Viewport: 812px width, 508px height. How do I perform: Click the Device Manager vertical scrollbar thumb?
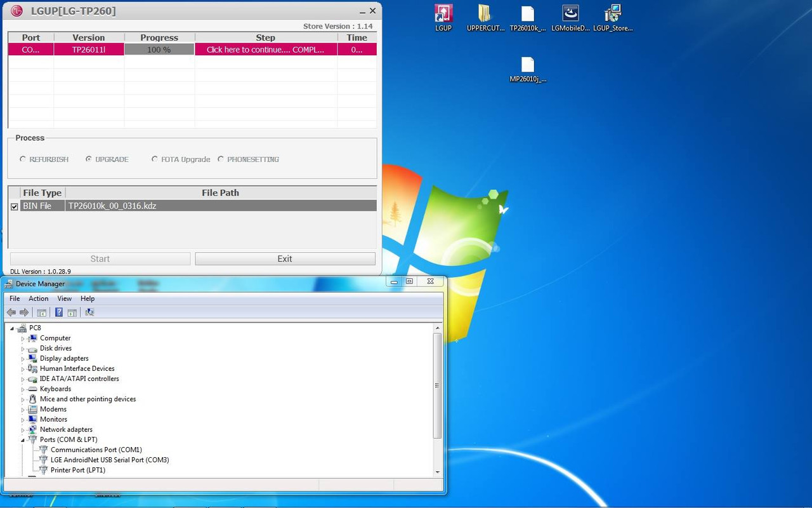(x=437, y=385)
